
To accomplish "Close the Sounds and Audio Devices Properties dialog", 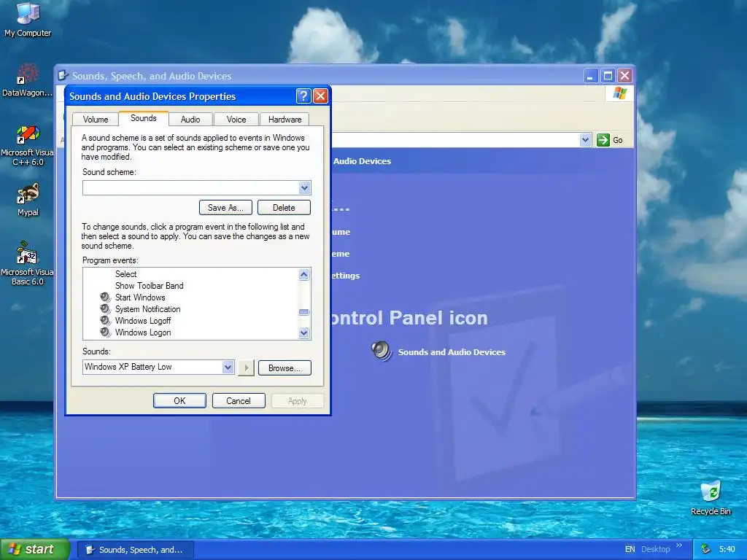I will pos(321,96).
